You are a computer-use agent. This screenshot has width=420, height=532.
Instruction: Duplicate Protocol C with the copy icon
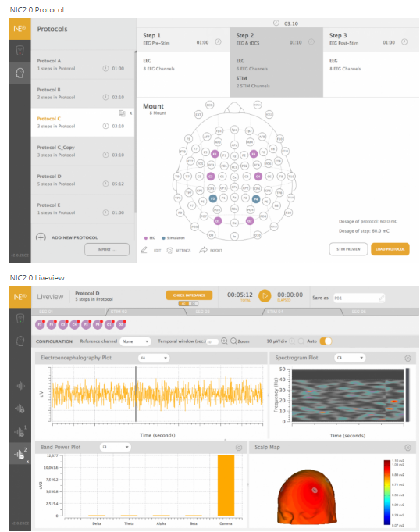(x=122, y=113)
